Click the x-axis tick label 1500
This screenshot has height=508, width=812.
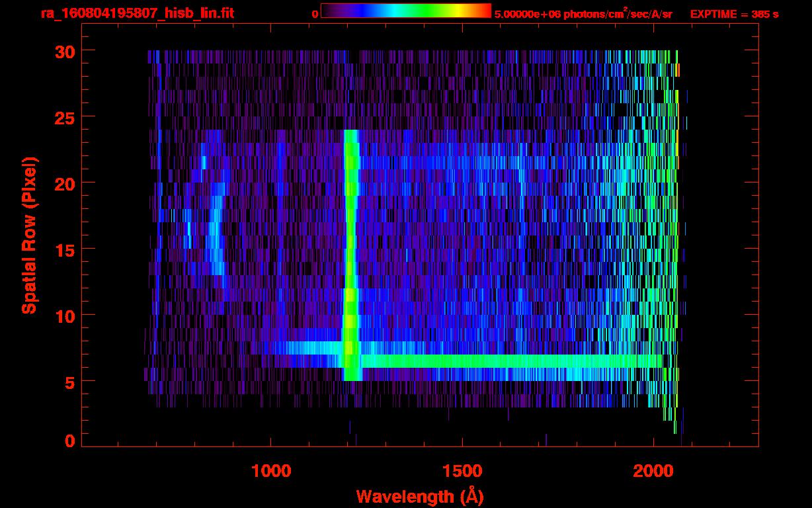pyautogui.click(x=462, y=470)
